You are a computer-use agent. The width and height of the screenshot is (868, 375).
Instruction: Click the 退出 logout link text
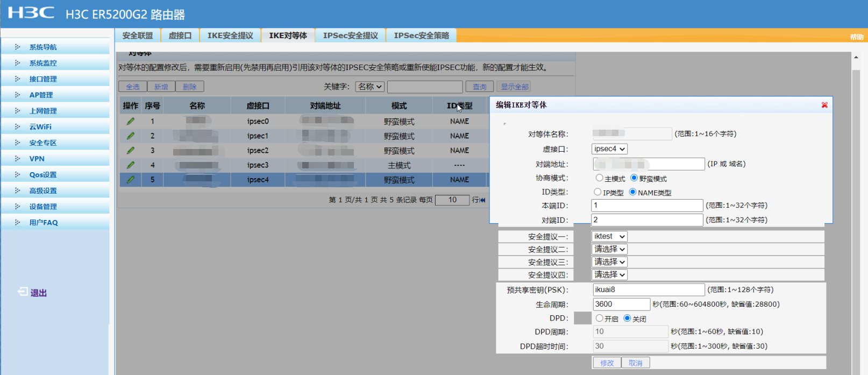click(38, 293)
